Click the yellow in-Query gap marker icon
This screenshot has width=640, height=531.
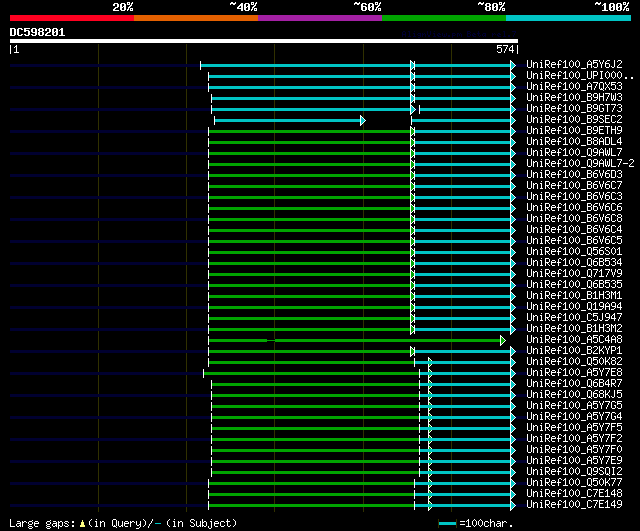(82, 524)
